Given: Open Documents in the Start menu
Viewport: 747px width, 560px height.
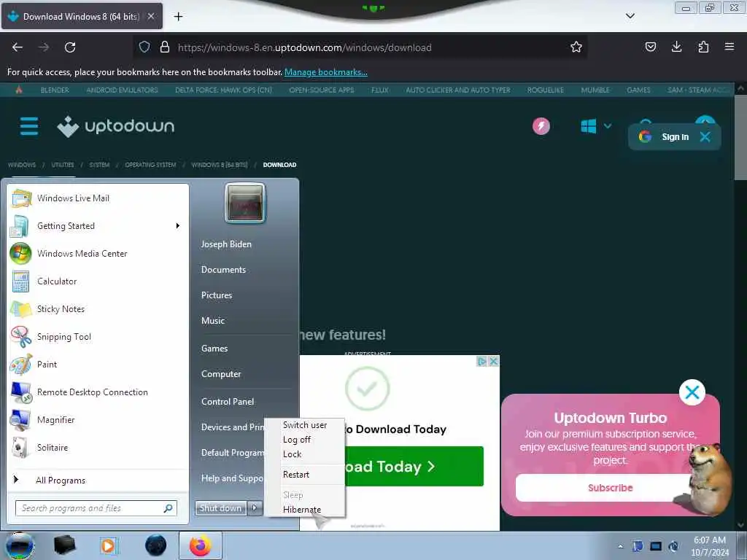Looking at the screenshot, I should coord(223,270).
